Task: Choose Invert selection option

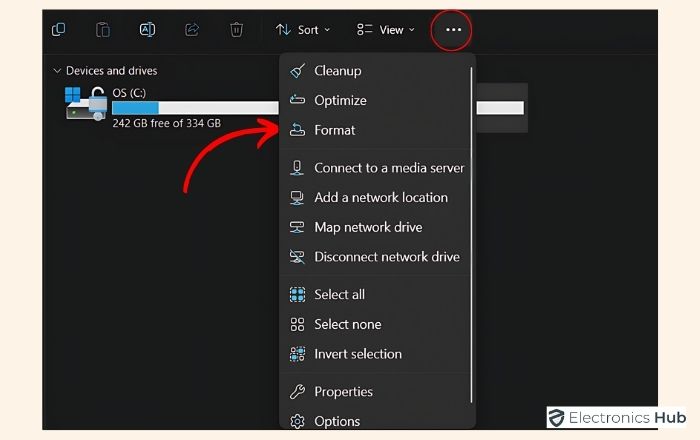Action: [357, 354]
